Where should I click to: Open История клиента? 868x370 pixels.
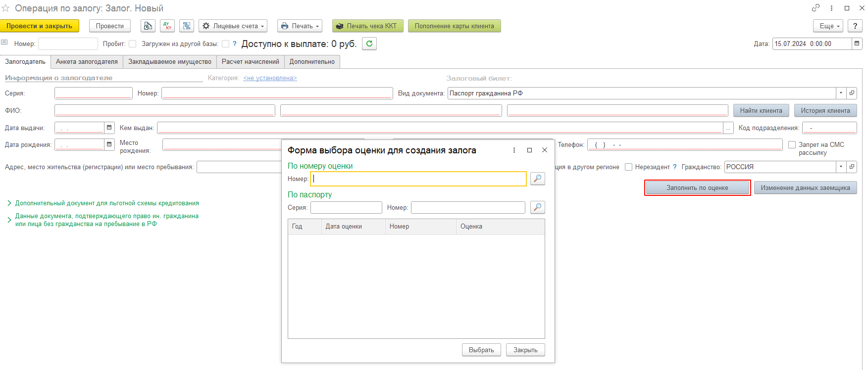point(825,110)
